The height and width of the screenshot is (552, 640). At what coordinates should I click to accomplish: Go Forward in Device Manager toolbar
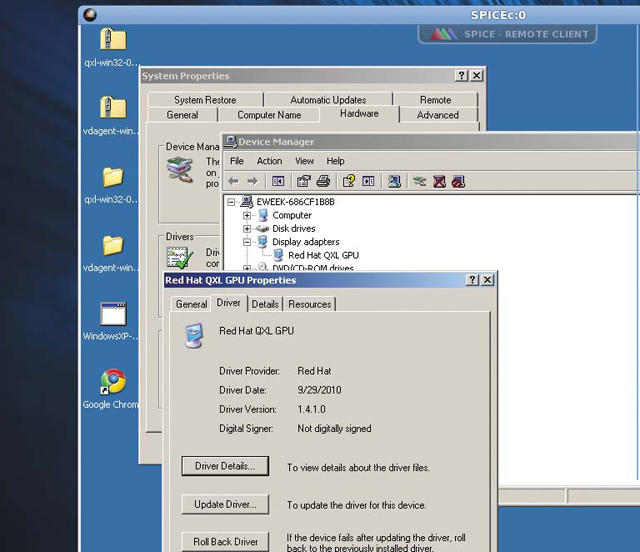pos(253,181)
